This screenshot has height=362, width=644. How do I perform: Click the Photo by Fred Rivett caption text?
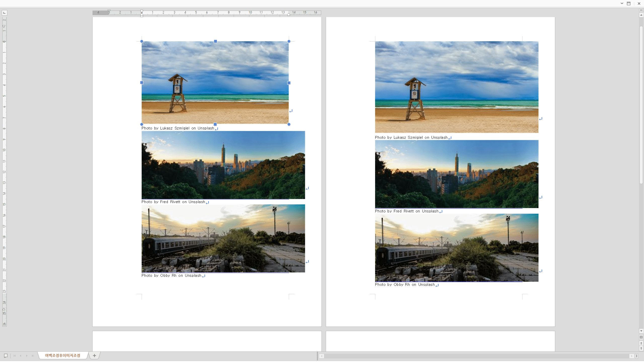173,202
